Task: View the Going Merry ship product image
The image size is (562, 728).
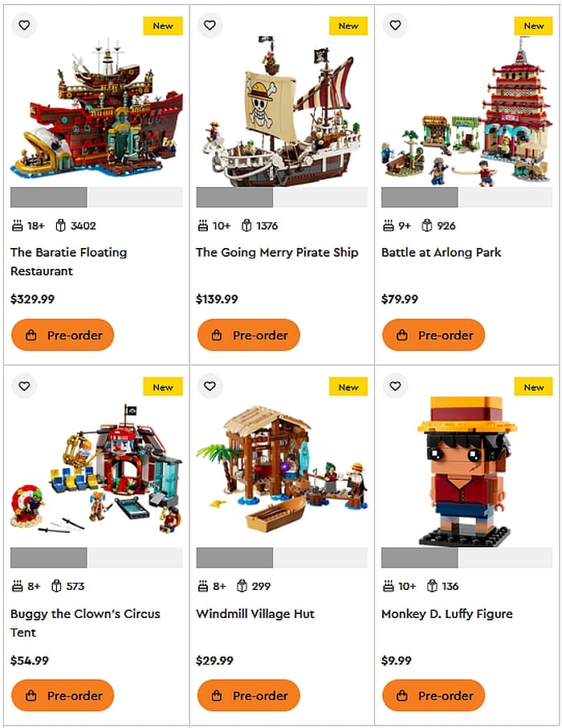Action: click(x=282, y=111)
